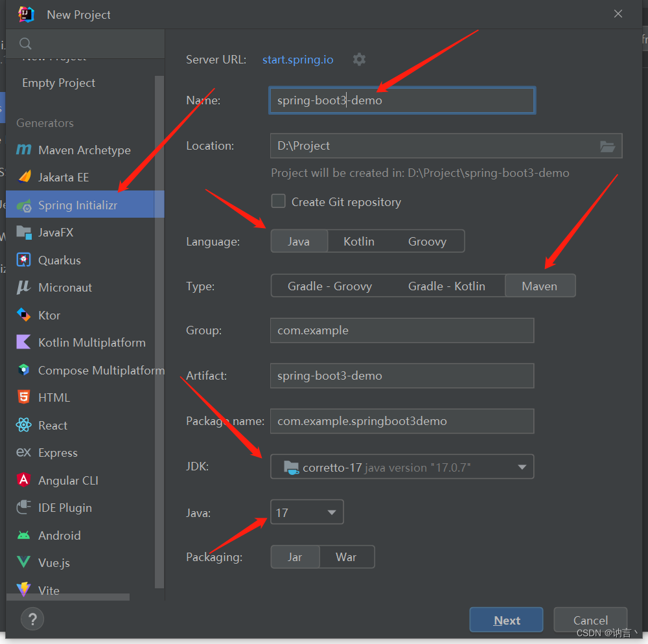Viewport: 648px width, 644px height.
Task: Click the Artifact input field
Action: (402, 376)
